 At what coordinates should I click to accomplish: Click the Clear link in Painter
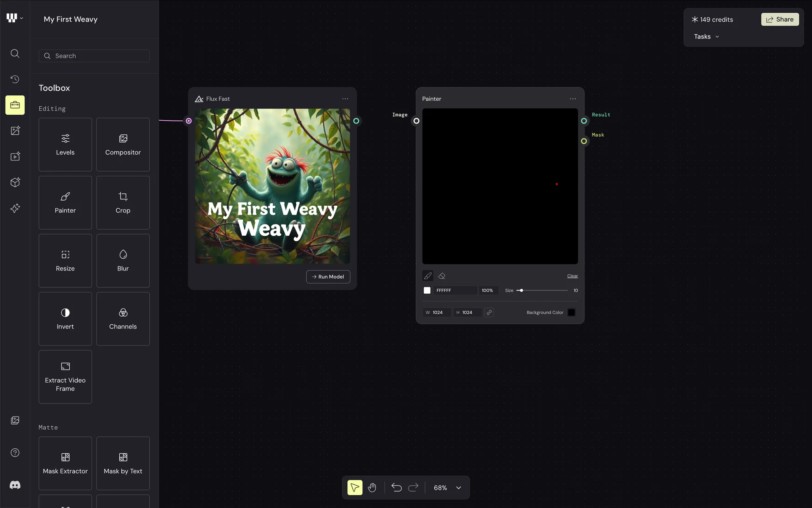(572, 276)
